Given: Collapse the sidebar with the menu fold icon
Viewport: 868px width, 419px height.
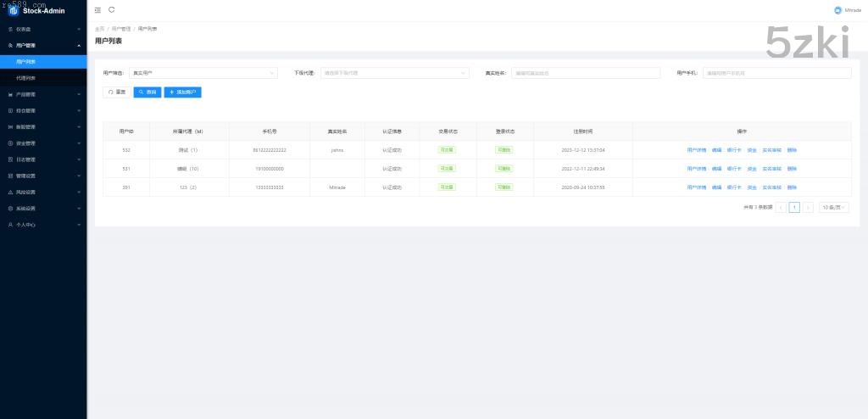Looking at the screenshot, I should (x=97, y=10).
